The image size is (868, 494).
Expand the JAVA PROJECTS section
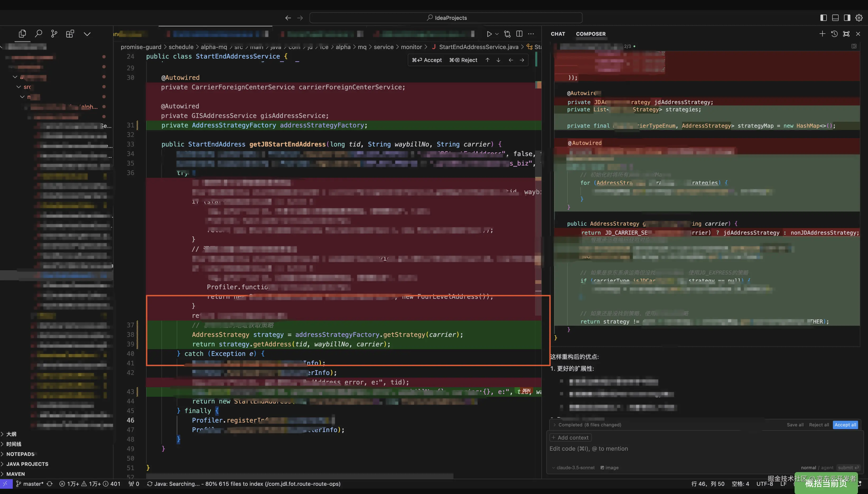point(27,464)
